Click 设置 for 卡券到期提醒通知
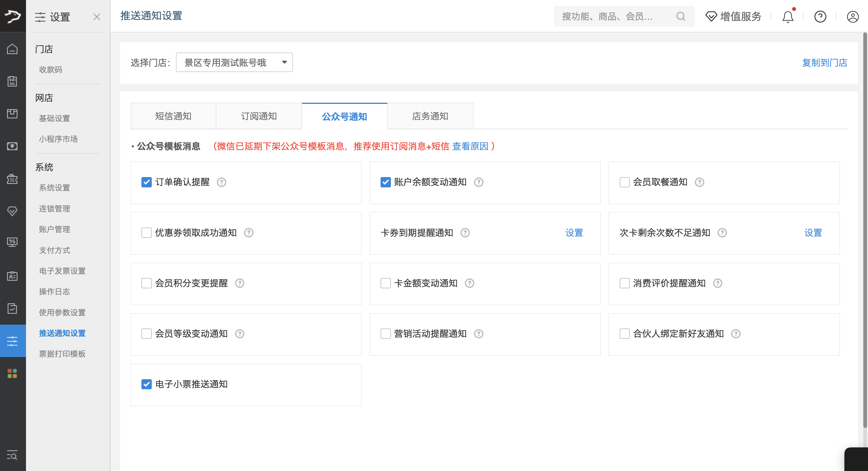Image resolution: width=868 pixels, height=471 pixels. pyautogui.click(x=574, y=233)
